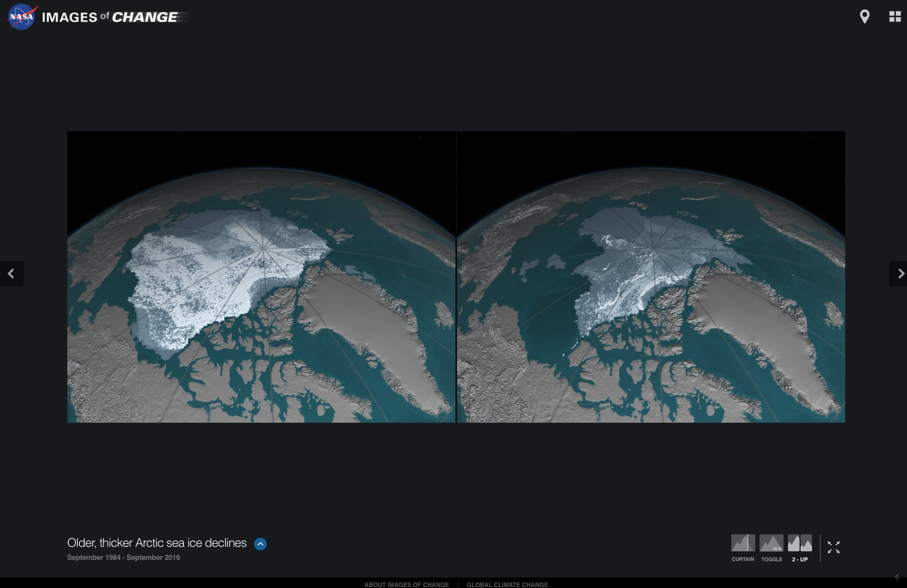Switch to Toggle comparison mode icon
The image size is (907, 588).
771,543
